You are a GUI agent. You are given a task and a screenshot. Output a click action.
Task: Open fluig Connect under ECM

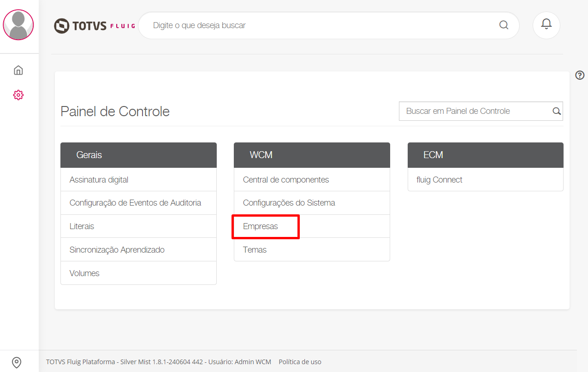[x=486, y=180]
